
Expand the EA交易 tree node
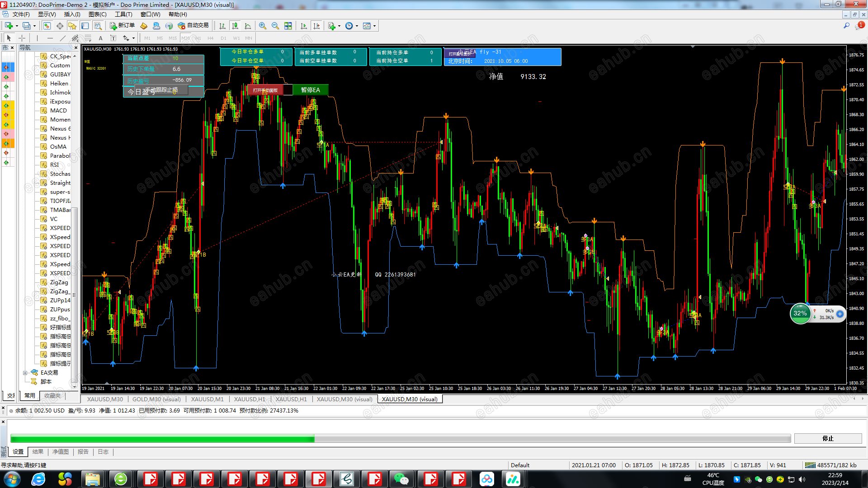(x=25, y=373)
